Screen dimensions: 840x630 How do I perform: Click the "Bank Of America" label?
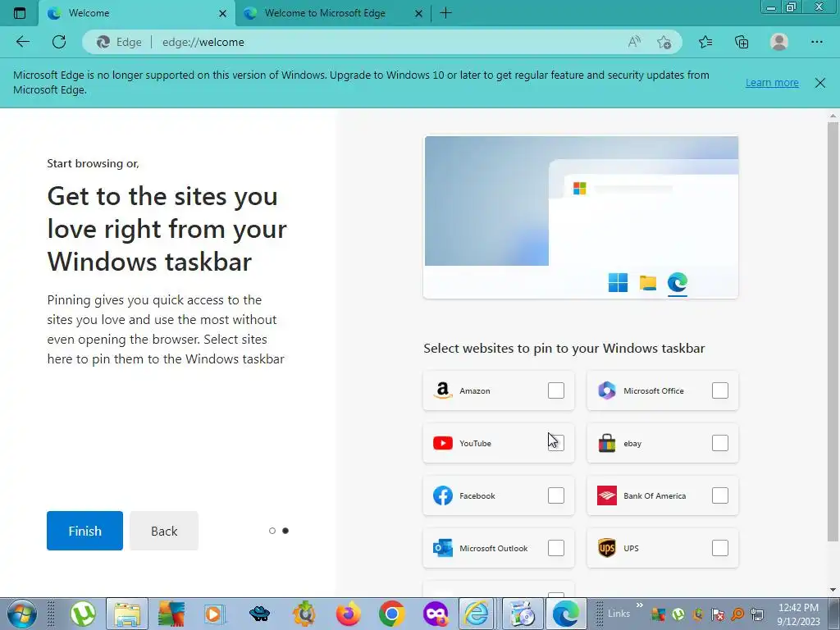(655, 496)
